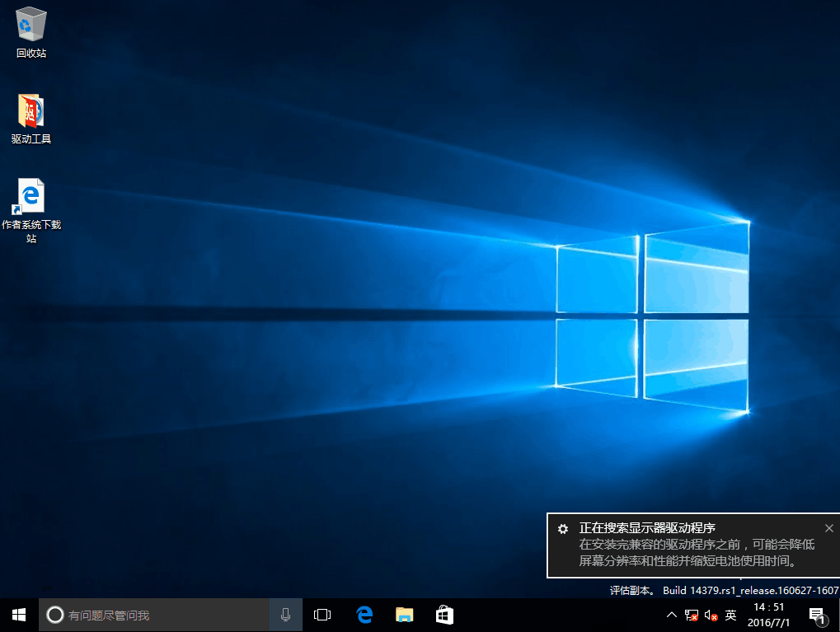Screen dimensions: 840x632
Task: Launch Microsoft Edge from the taskbar
Action: (x=364, y=615)
